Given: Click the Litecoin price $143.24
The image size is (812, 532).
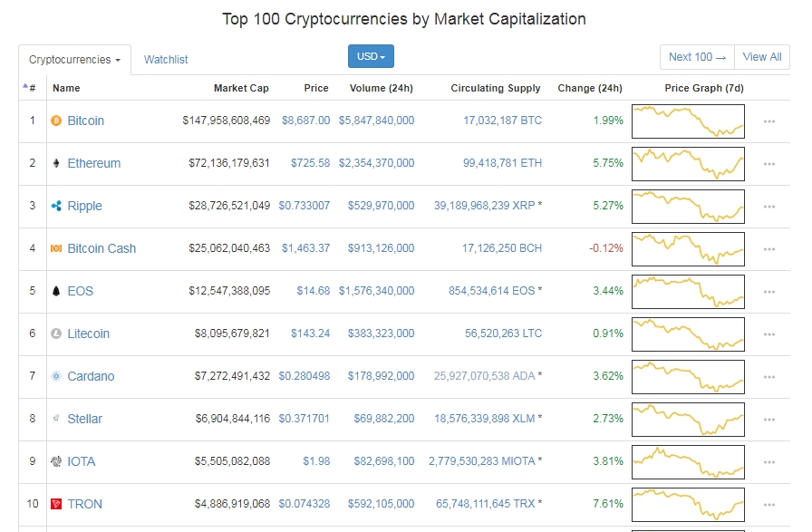Looking at the screenshot, I should [310, 334].
